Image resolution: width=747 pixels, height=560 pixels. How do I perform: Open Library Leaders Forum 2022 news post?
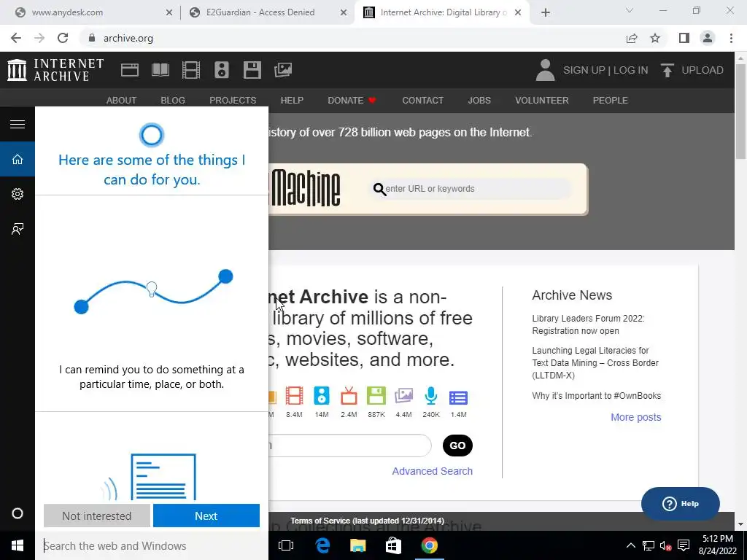(x=589, y=324)
